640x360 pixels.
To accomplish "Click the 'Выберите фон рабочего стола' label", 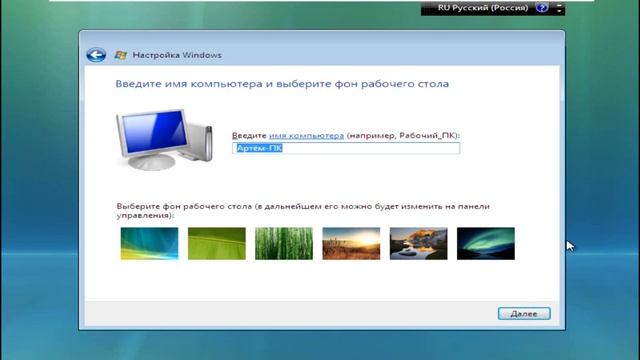I will tap(303, 211).
